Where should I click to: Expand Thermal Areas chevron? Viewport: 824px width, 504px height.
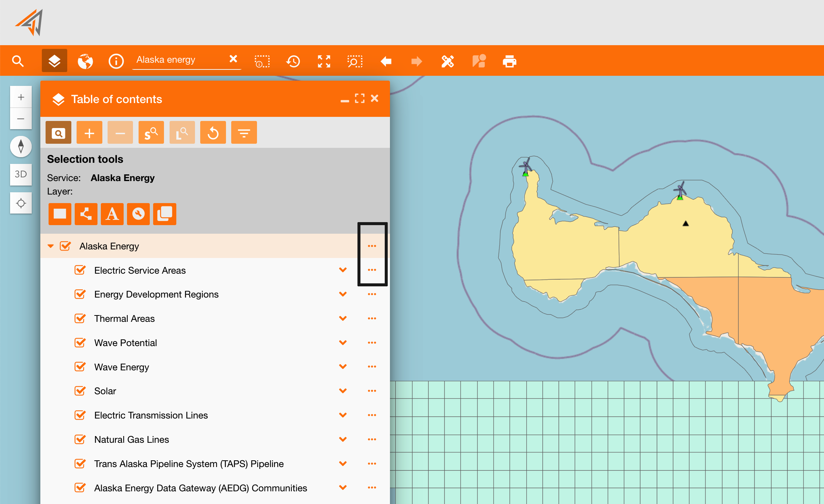point(343,318)
